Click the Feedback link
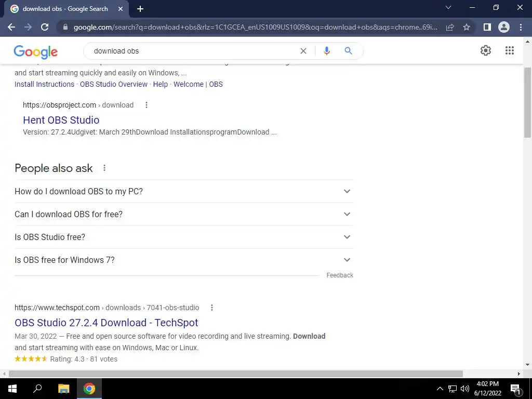Screen dimensions: 532x399 tap(340, 275)
